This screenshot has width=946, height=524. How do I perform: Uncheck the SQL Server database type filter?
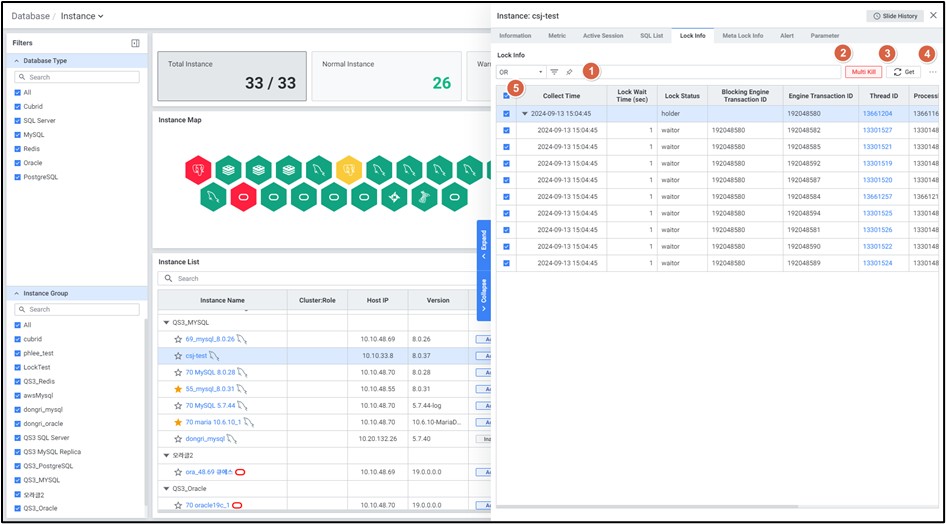click(x=17, y=120)
